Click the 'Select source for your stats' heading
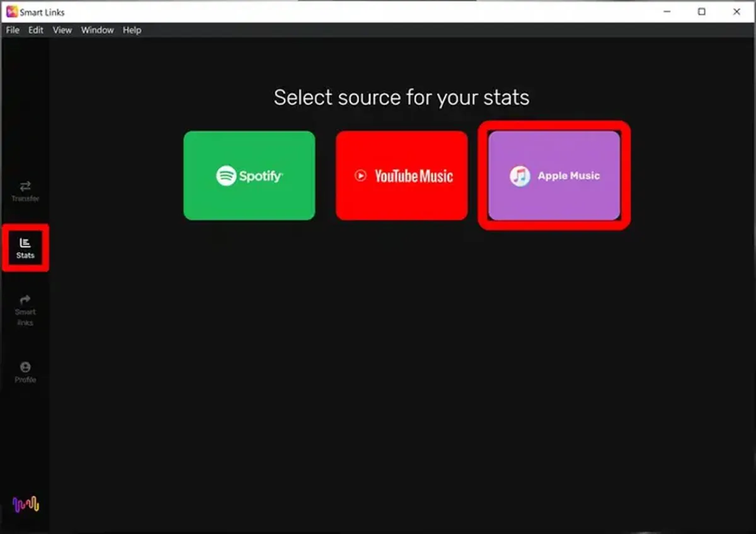Image resolution: width=756 pixels, height=534 pixels. pos(401,98)
